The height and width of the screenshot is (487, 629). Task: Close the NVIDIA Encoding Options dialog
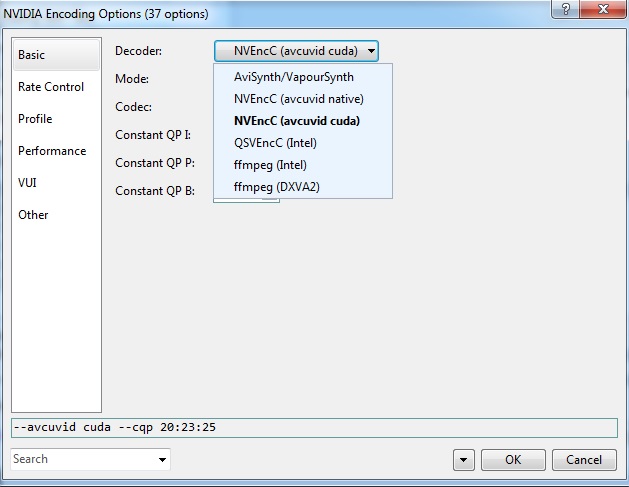(x=603, y=9)
